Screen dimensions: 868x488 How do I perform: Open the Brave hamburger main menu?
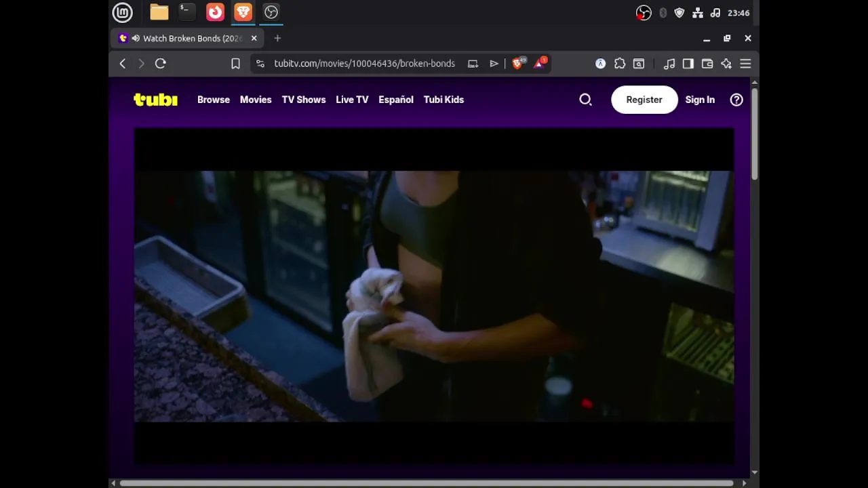pos(745,64)
